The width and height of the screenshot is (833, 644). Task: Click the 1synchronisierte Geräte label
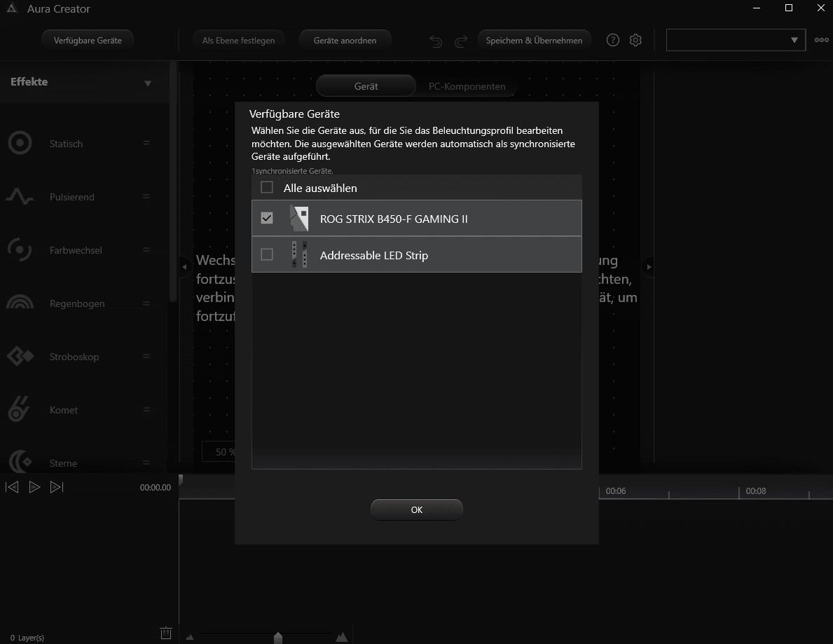click(292, 171)
